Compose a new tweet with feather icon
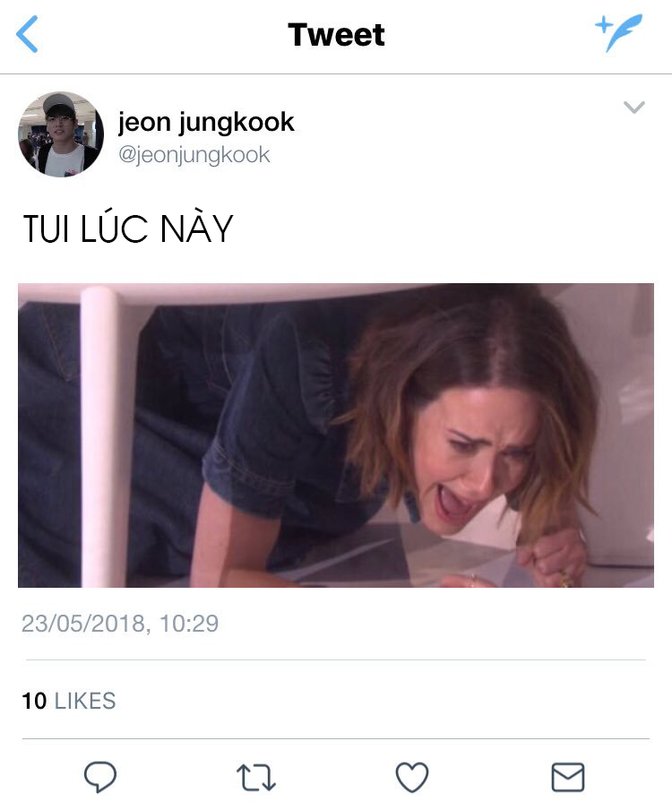This screenshot has width=672, height=810. (x=619, y=32)
